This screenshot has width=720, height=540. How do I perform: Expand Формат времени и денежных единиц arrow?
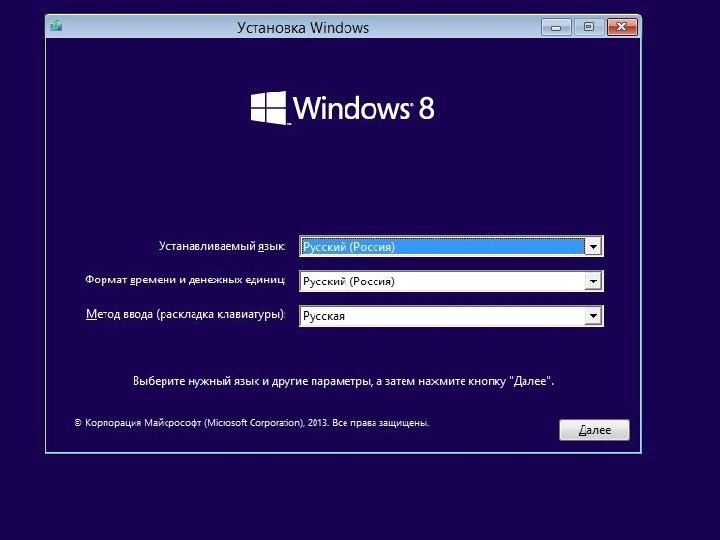pyautogui.click(x=593, y=281)
